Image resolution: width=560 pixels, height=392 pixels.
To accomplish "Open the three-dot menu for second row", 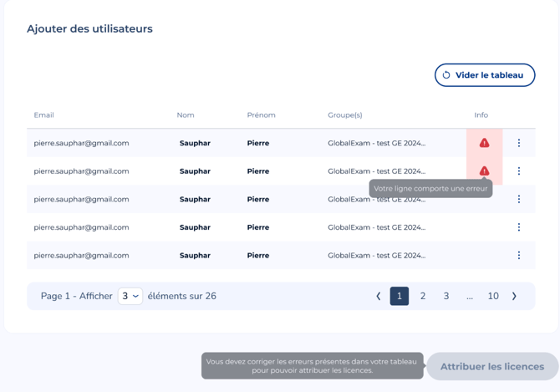I will pos(518,171).
